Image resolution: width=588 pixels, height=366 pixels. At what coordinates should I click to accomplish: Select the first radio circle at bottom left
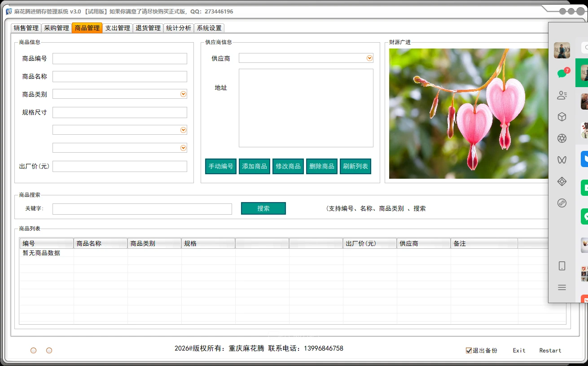33,350
